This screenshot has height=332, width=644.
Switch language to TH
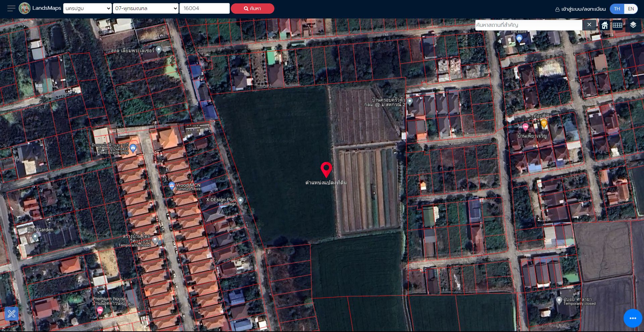pyautogui.click(x=617, y=9)
